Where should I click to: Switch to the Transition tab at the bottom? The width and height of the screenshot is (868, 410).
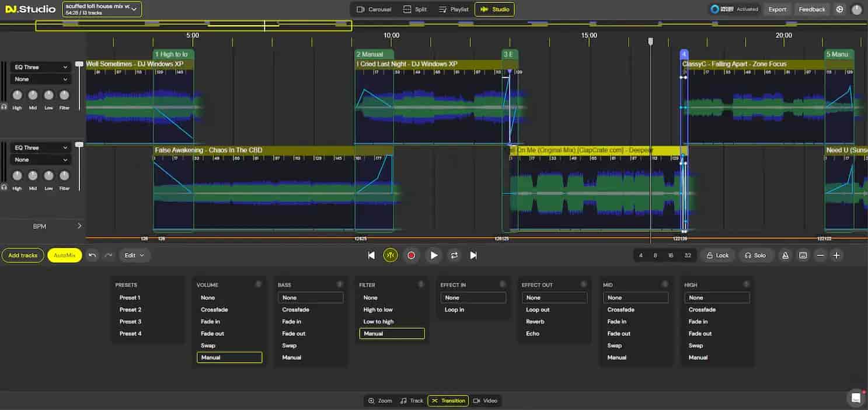[x=448, y=401]
